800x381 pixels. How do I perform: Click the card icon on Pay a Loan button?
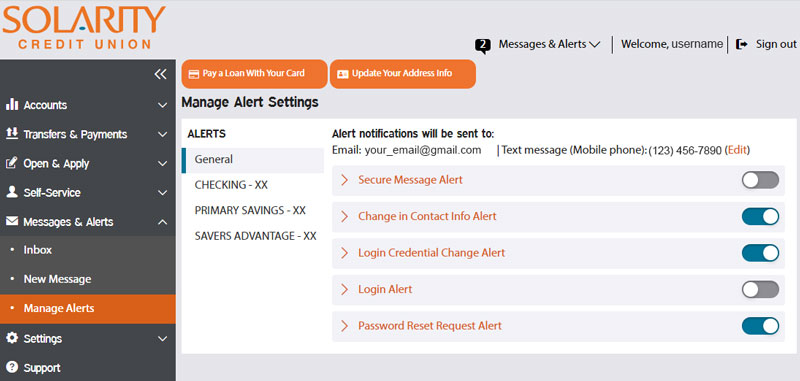click(x=193, y=74)
